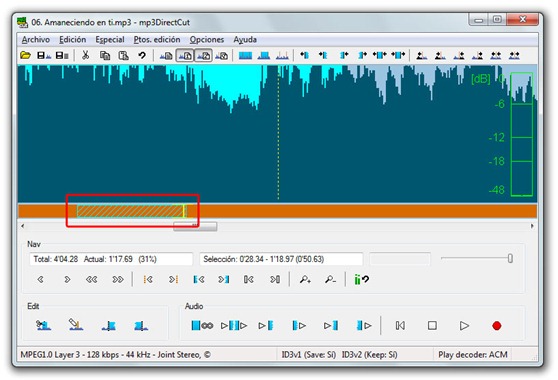The image size is (558, 380).
Task: Click the pencil edit icon in Edit group
Action: (76, 324)
